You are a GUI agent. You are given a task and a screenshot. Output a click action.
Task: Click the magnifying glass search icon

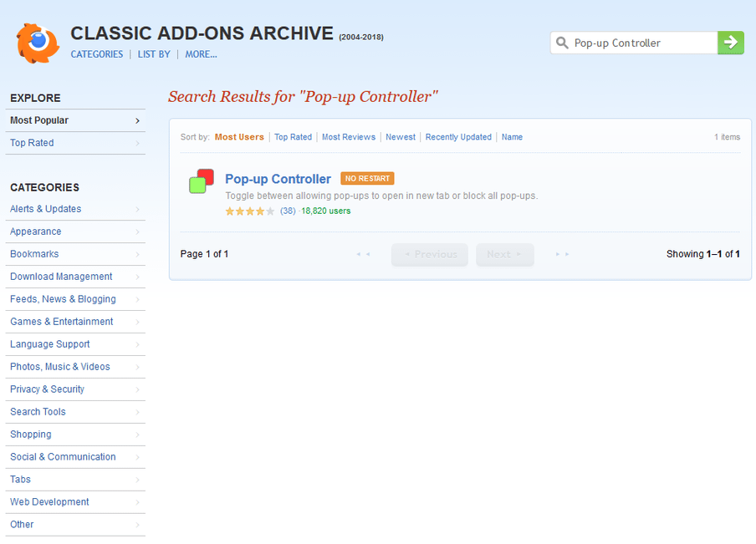pos(563,43)
